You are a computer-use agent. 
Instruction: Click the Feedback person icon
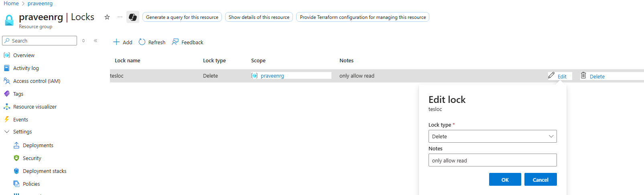coord(175,42)
